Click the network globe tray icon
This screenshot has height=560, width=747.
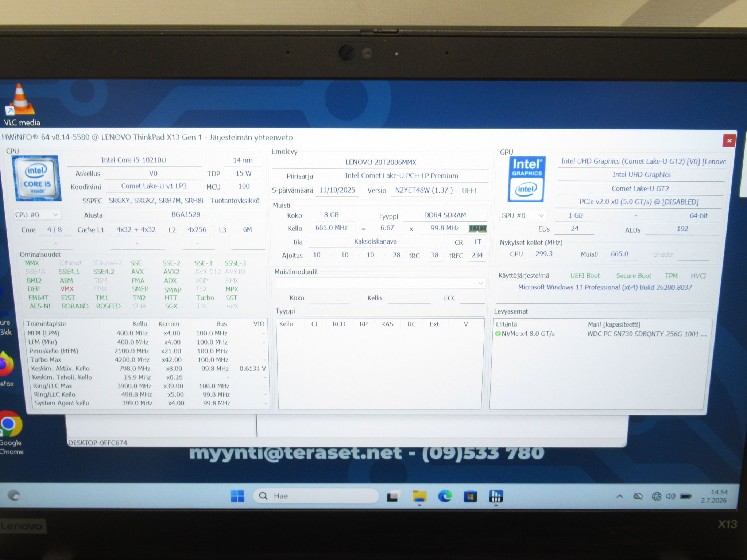(x=656, y=496)
